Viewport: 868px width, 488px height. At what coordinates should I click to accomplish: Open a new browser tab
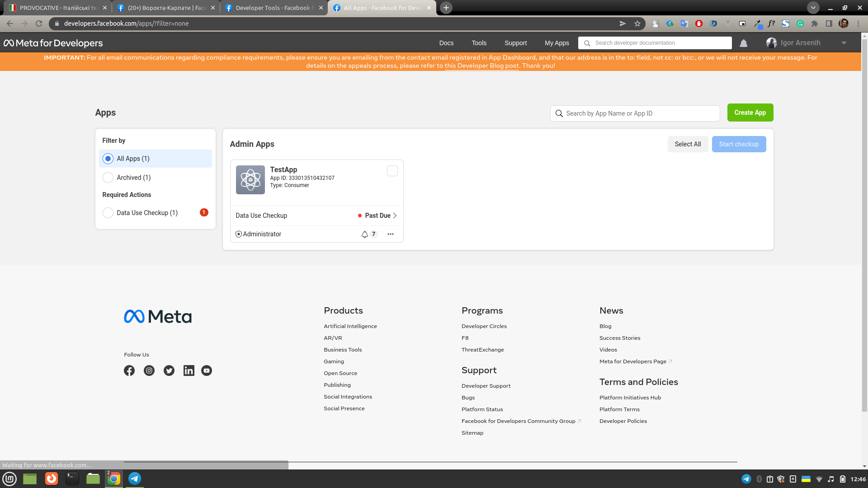(x=446, y=8)
